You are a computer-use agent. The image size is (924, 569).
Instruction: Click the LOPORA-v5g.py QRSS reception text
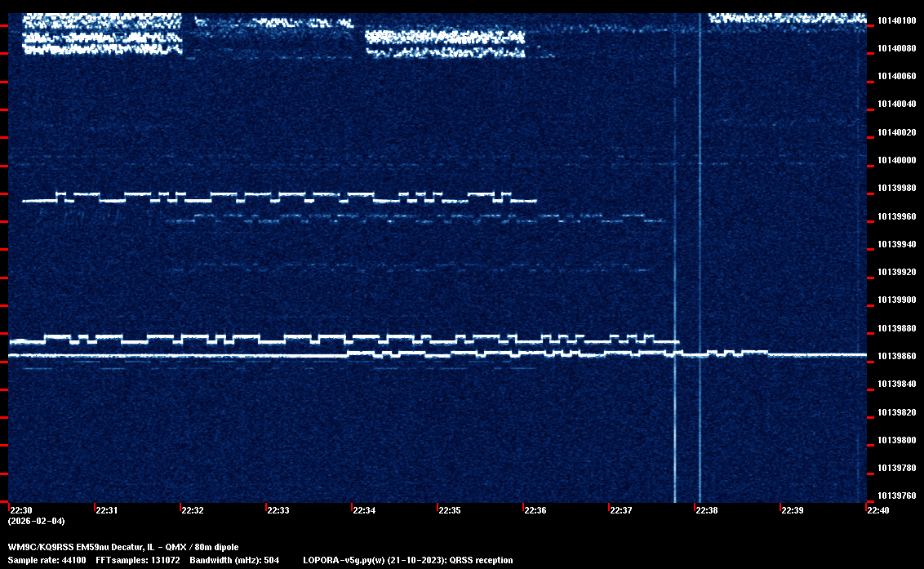407,560
